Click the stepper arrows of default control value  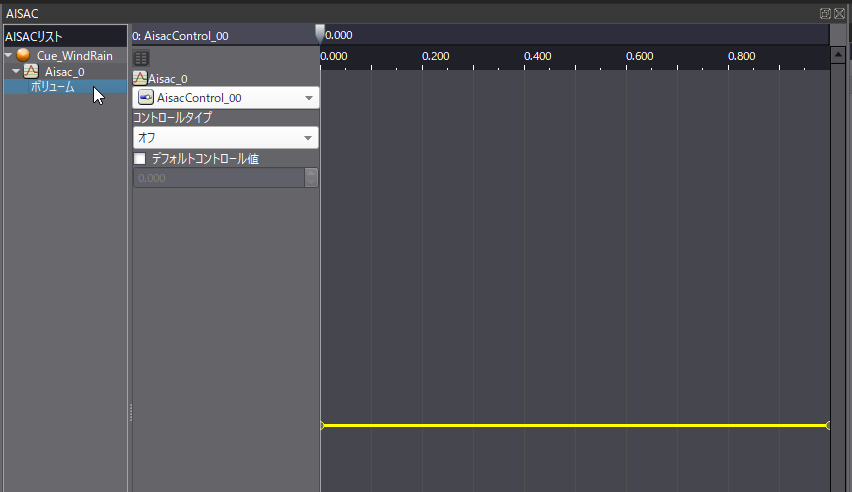coord(311,178)
